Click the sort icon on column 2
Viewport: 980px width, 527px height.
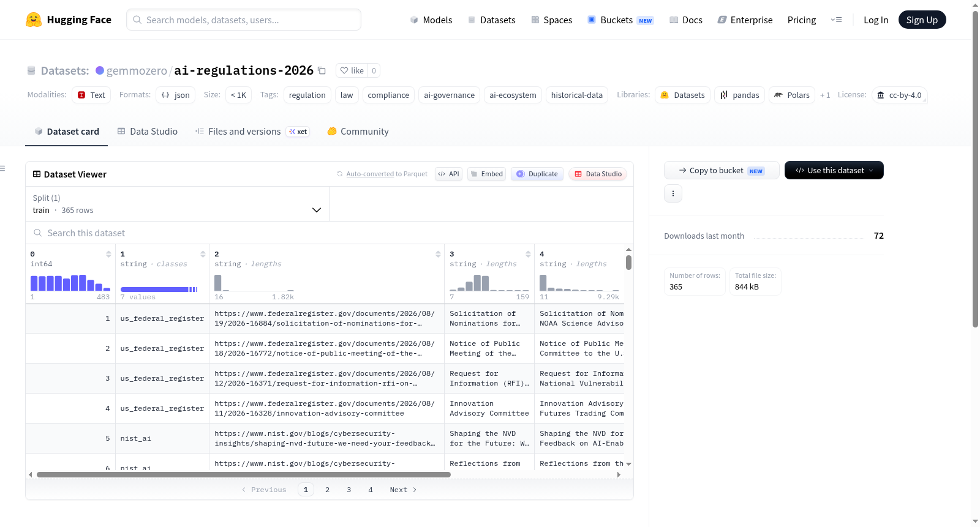(438, 254)
